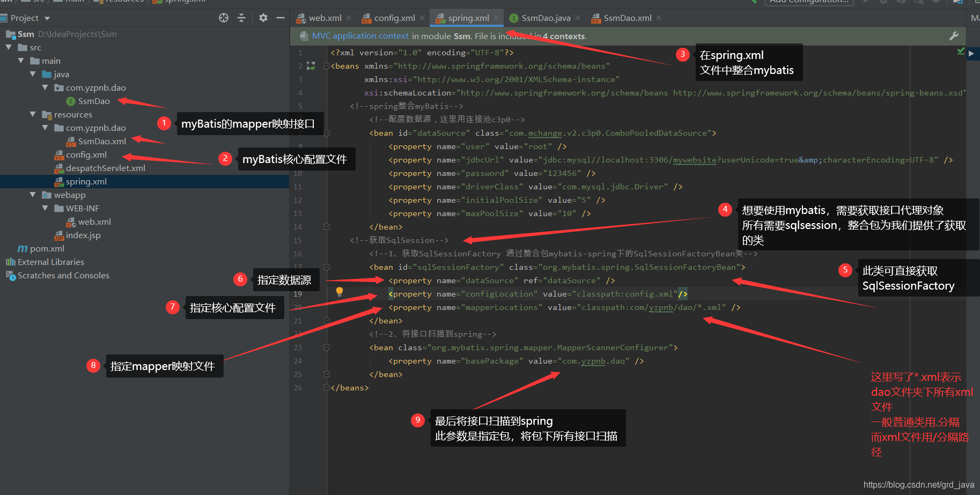Select the SsmDao interface in tree
Screen dimensions: 980x495
tap(94, 101)
